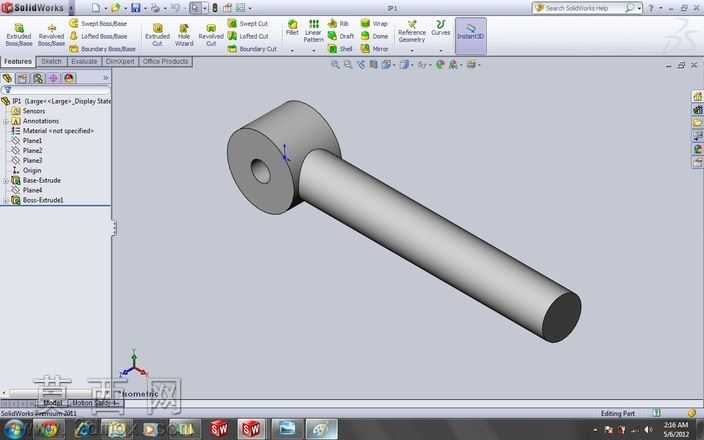Select Material <not specified> item

pyautogui.click(x=53, y=131)
